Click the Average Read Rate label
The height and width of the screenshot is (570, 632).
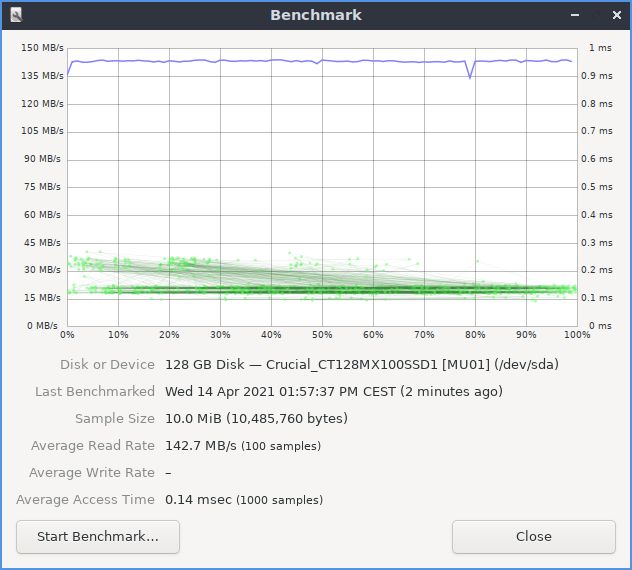[x=93, y=445]
